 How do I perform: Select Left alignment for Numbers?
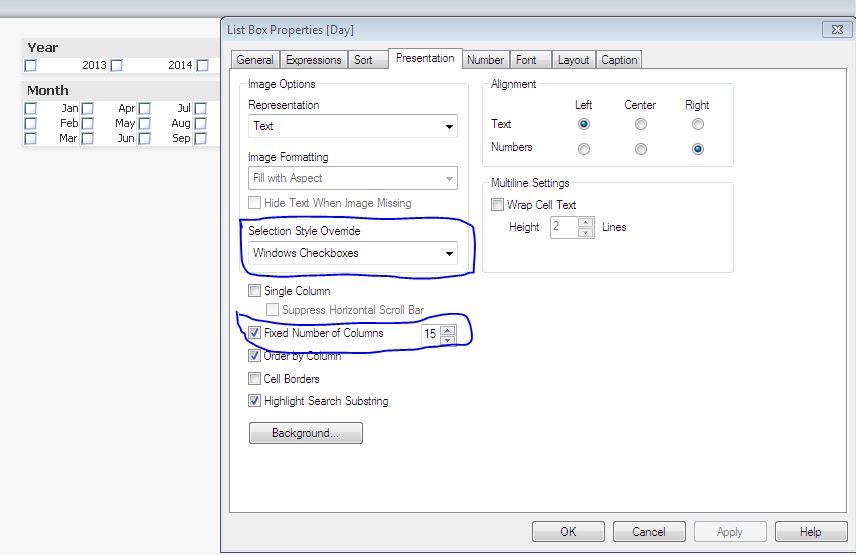point(584,149)
